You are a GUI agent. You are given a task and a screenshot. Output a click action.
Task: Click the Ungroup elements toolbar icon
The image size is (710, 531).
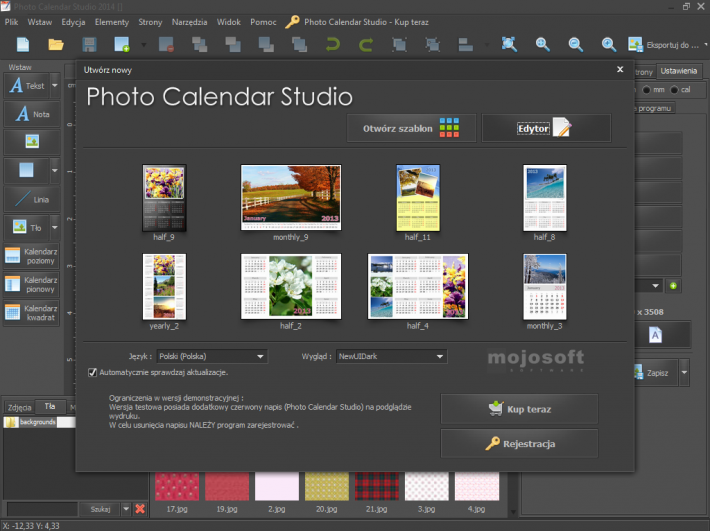tap(432, 45)
